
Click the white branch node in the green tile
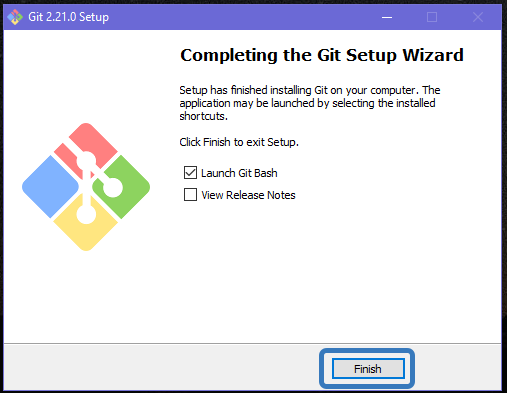[113, 187]
